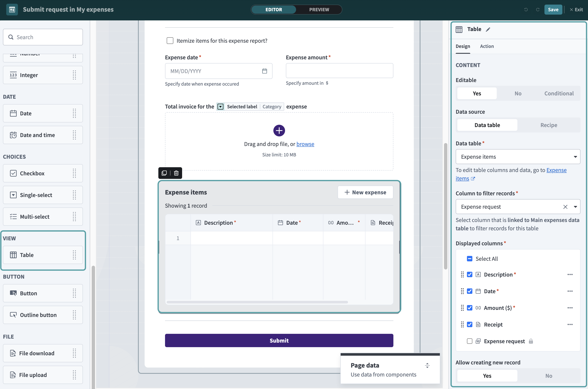Click the purple plus upload icon
This screenshot has height=389, width=588.
279,131
